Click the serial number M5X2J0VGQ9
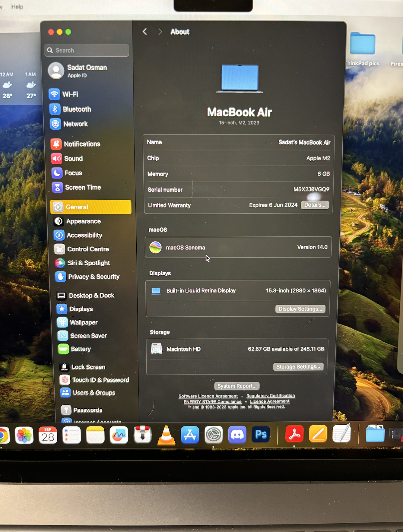403x532 pixels. pos(311,189)
